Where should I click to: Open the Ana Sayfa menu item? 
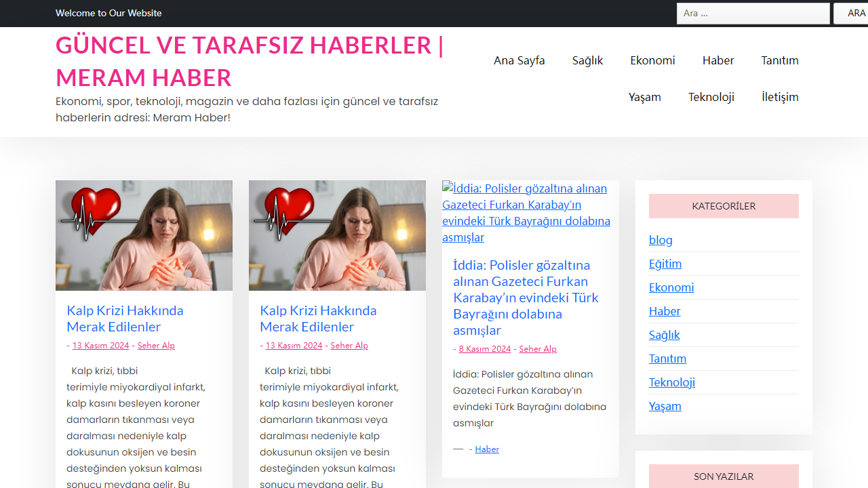point(519,60)
